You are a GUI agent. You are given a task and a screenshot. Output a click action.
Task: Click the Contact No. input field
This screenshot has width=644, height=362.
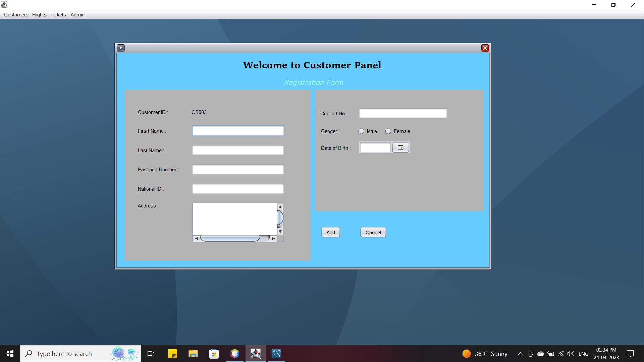point(403,113)
